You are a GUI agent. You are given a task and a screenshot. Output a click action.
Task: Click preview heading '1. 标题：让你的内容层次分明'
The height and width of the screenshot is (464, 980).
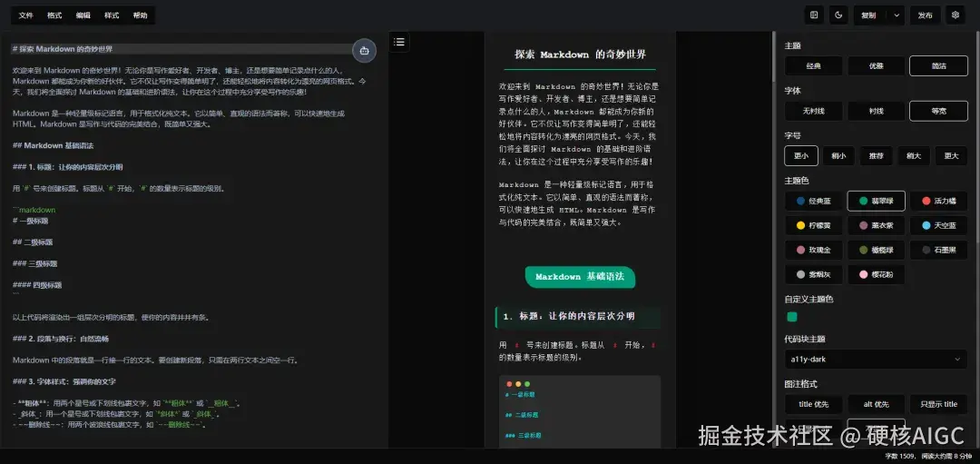click(577, 317)
